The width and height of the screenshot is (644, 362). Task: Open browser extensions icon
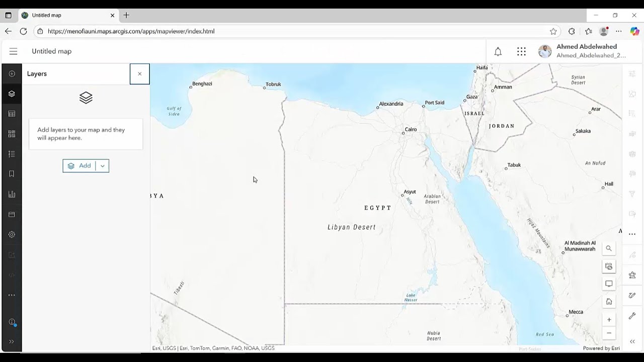tap(572, 31)
